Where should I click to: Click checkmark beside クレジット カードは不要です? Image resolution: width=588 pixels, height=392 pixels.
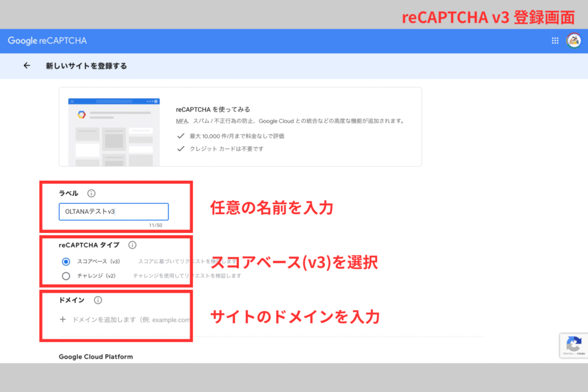(180, 149)
